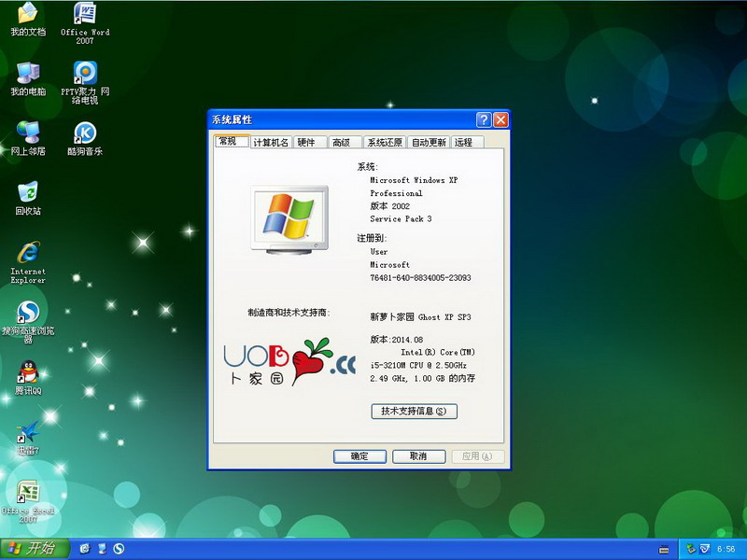Click '2.49 GHz, 1.00 GB 的内存' text
Screen dimensions: 747x560
pos(423,378)
